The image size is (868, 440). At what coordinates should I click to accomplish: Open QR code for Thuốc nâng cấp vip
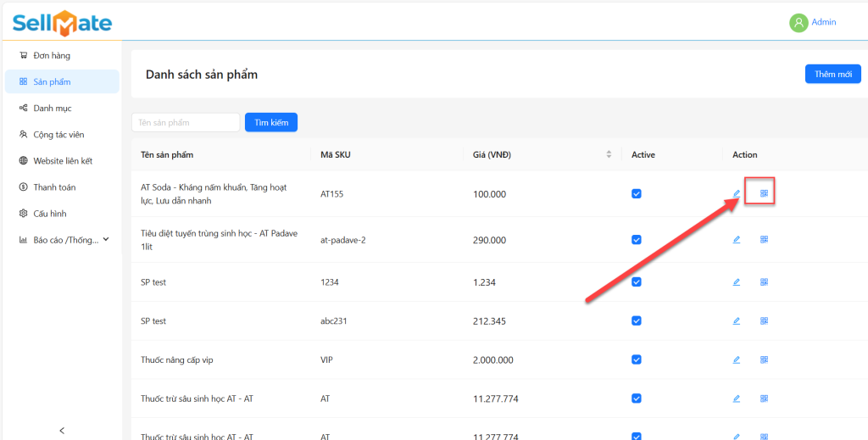[x=764, y=359]
